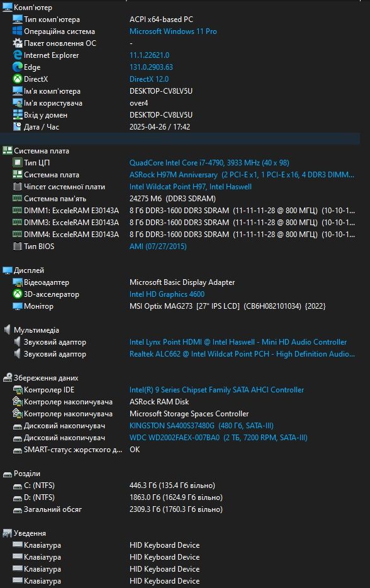Click the Системна плата section header icon

(x=7, y=151)
